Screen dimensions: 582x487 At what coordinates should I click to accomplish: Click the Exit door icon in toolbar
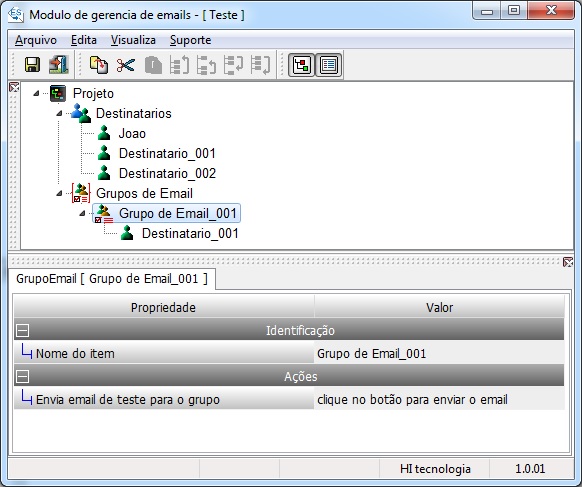(59, 65)
